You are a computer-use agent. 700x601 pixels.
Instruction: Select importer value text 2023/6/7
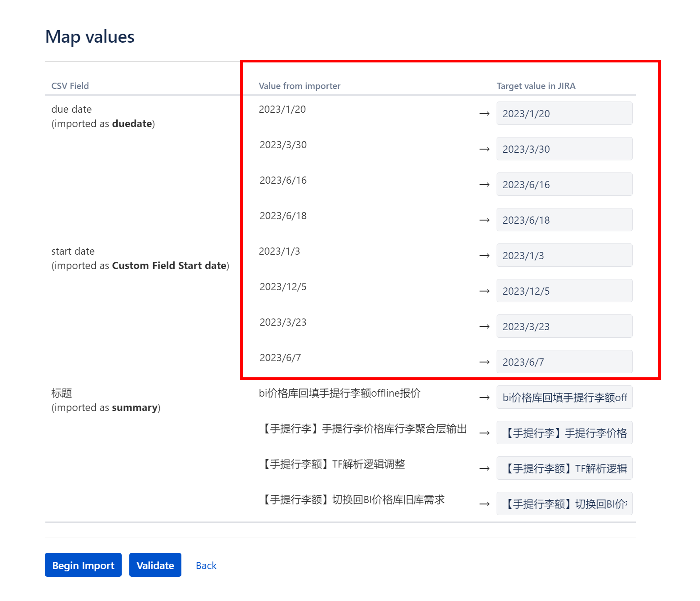[x=280, y=358]
